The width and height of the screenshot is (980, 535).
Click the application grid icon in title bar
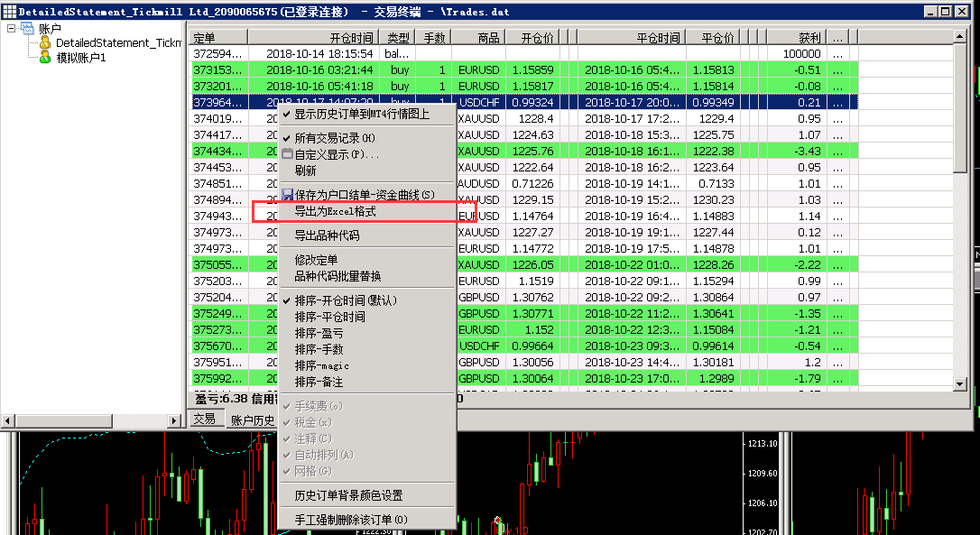click(9, 11)
